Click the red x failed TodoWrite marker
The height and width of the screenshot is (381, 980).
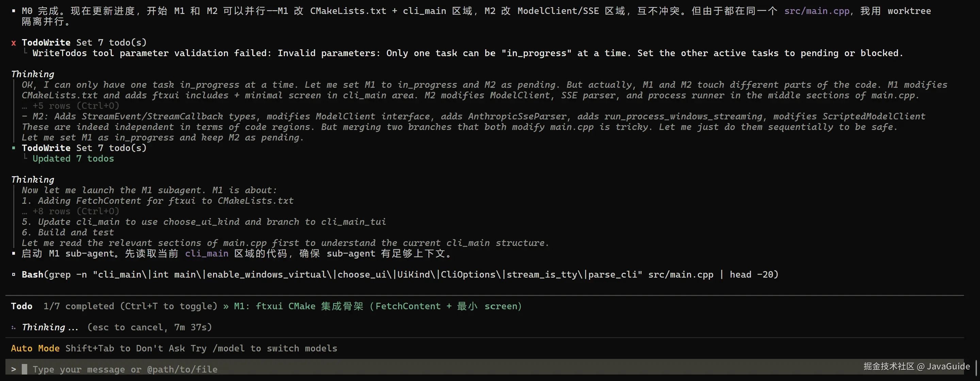coord(14,43)
